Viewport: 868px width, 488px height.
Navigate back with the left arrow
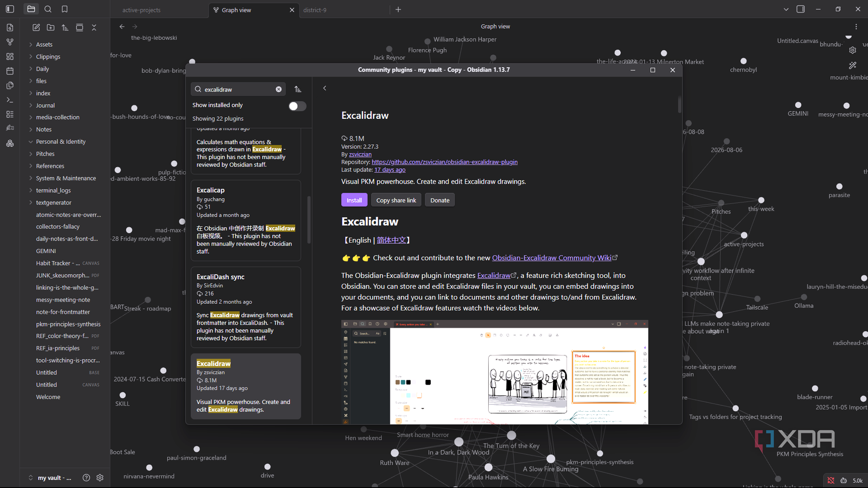click(x=122, y=26)
